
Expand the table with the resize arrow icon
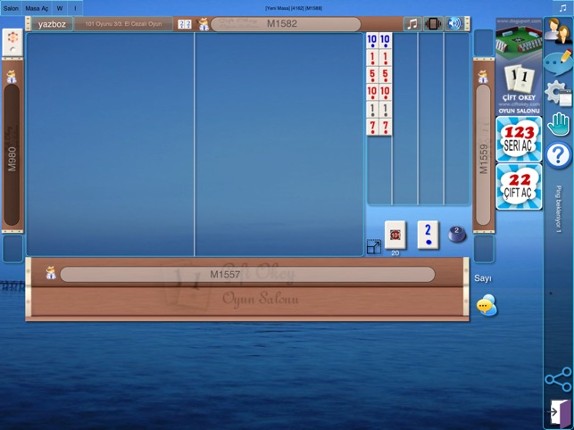373,247
